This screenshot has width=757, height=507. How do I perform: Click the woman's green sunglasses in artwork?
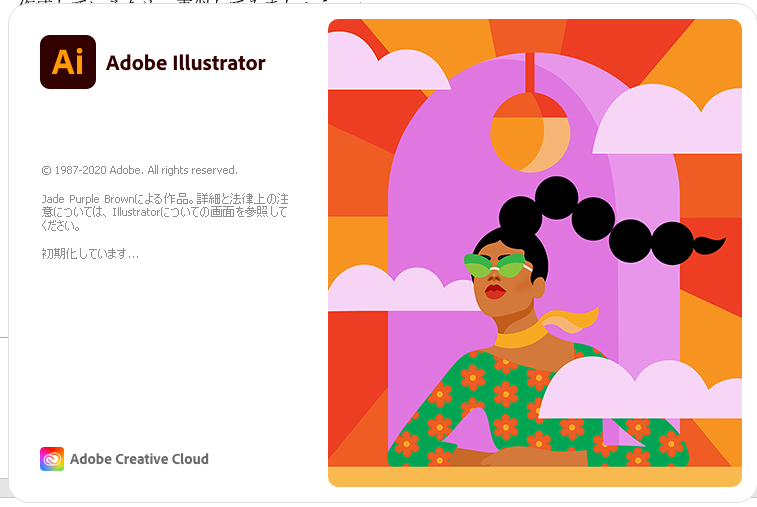click(495, 265)
